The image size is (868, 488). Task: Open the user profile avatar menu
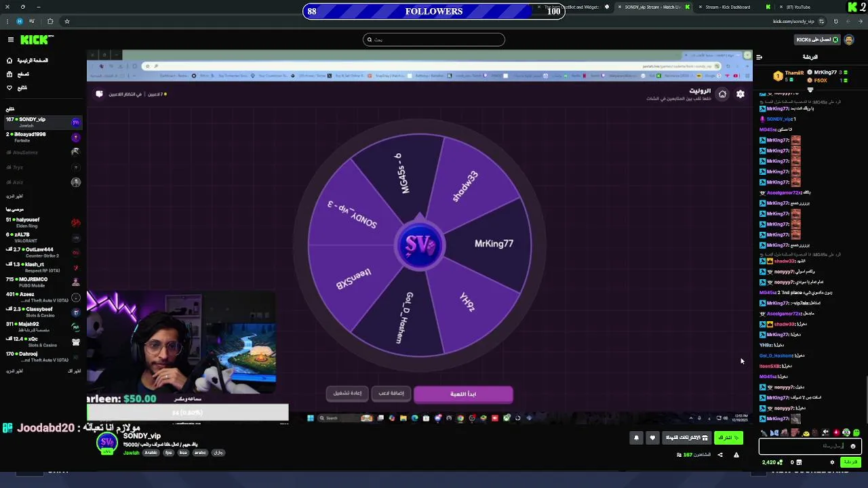pyautogui.click(x=849, y=40)
